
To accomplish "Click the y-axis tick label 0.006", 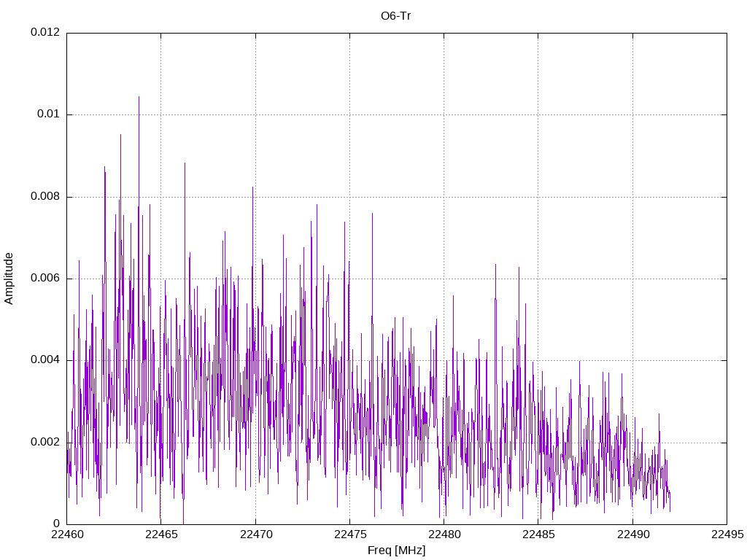I will [45, 279].
